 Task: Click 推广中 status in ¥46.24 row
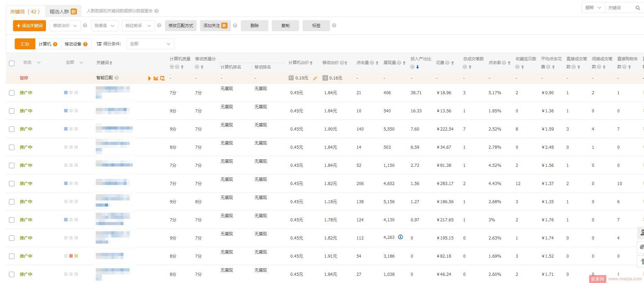(x=26, y=274)
